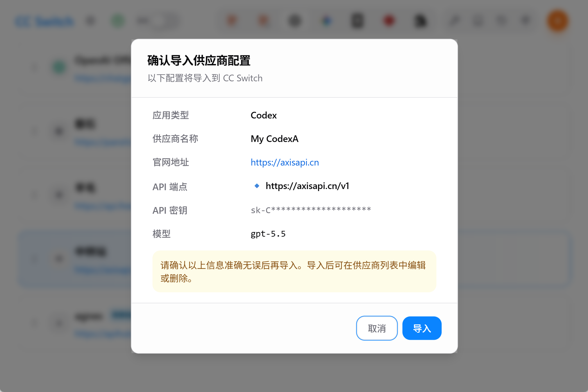The width and height of the screenshot is (588, 392).
Task: Click the provider name My CodexA
Action: pyautogui.click(x=274, y=139)
